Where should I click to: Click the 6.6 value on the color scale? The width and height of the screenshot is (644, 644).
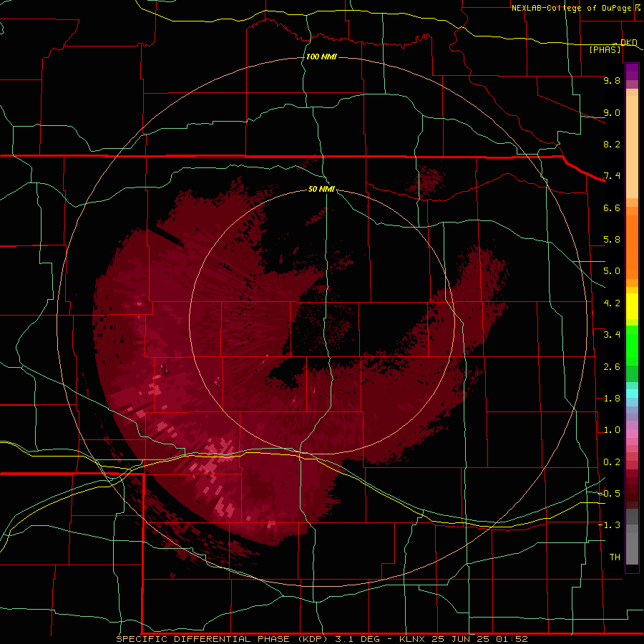pos(612,208)
